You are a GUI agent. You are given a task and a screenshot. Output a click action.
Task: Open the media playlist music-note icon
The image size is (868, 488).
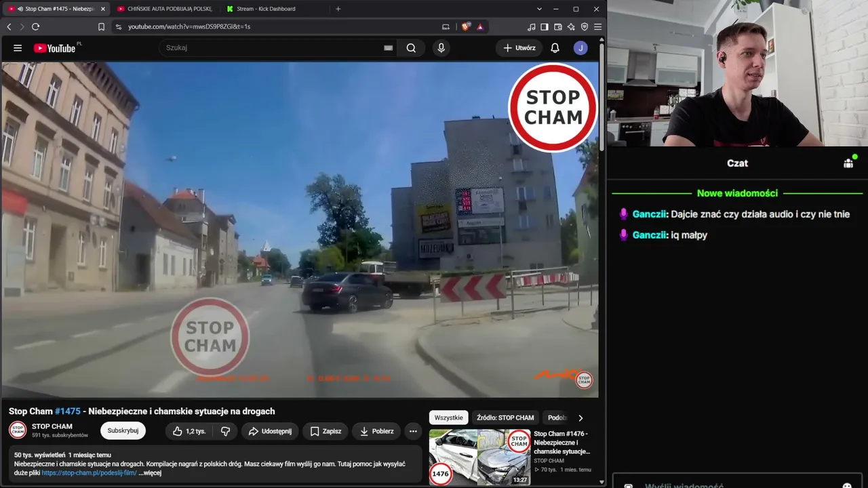coord(532,26)
